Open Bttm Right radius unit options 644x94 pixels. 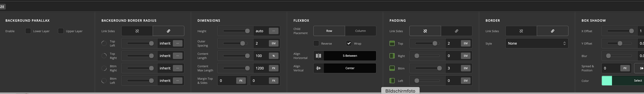(177, 68)
